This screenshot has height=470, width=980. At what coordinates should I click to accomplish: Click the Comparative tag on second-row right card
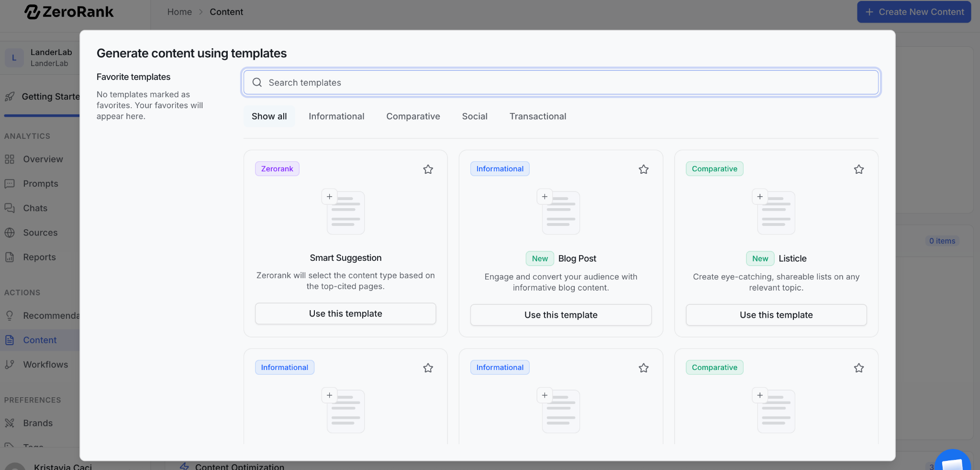[x=714, y=368]
